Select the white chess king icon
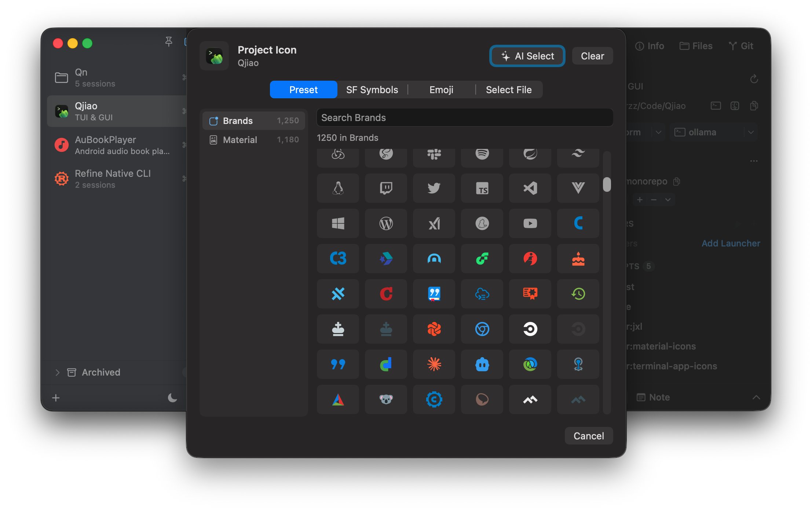This screenshot has width=812, height=512. click(x=338, y=329)
